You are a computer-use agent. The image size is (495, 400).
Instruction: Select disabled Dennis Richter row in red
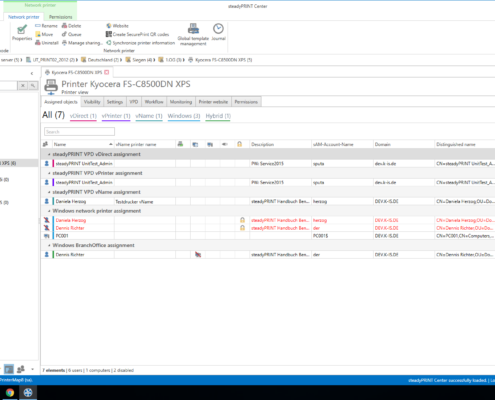click(268, 228)
